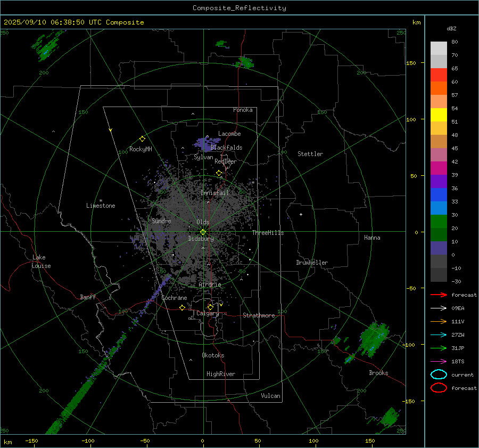Viewport: 479px width, 448px height.
Task: Click the Composite_Reflectivity title text
Action: click(239, 8)
